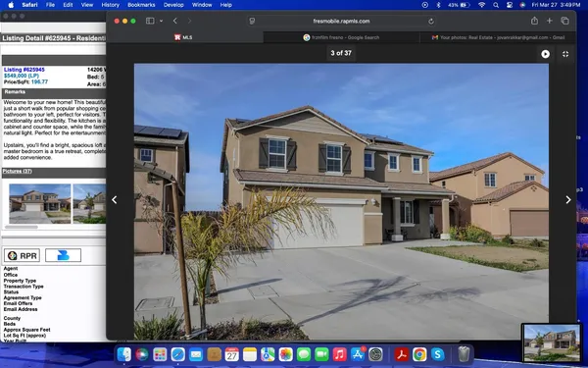Open Notes from the Dock

[x=250, y=354]
